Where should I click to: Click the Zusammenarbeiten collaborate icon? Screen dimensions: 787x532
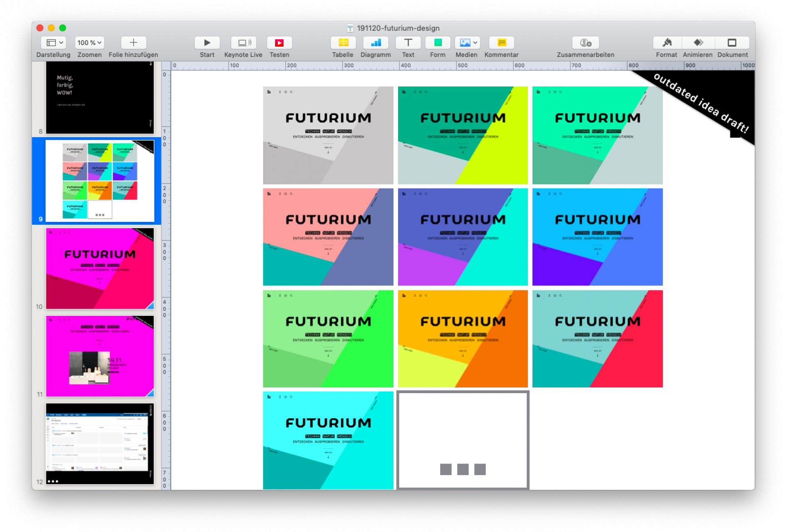coord(585,43)
